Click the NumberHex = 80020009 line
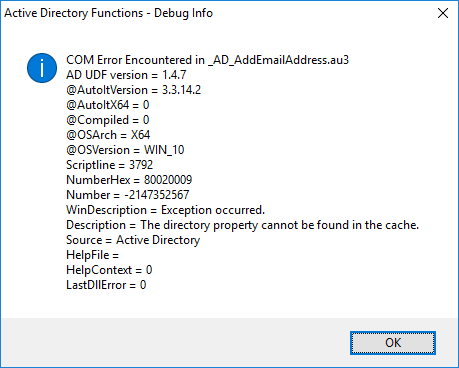Image resolution: width=459 pixels, height=368 pixels. tap(129, 180)
